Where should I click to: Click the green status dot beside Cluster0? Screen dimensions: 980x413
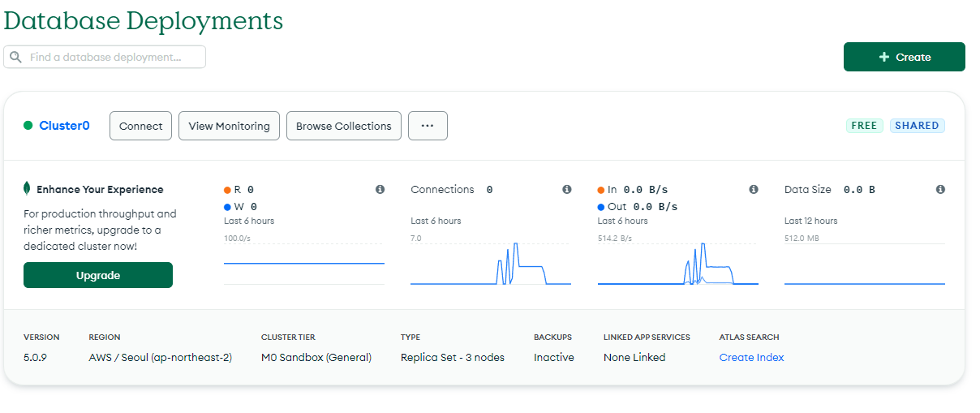coord(28,126)
